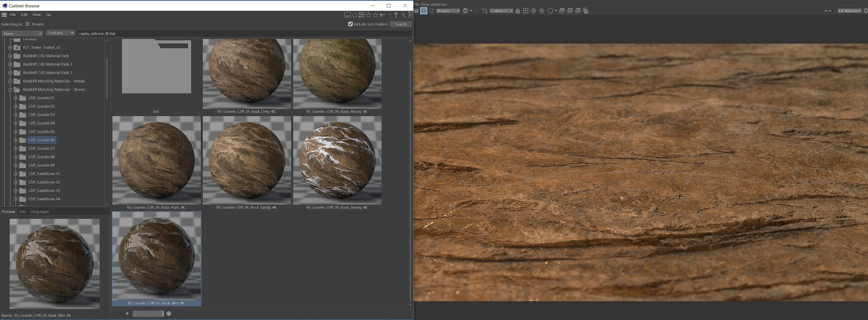The width and height of the screenshot is (868, 320).
Task: Add a render snapshot with plus icon
Action: (570, 10)
